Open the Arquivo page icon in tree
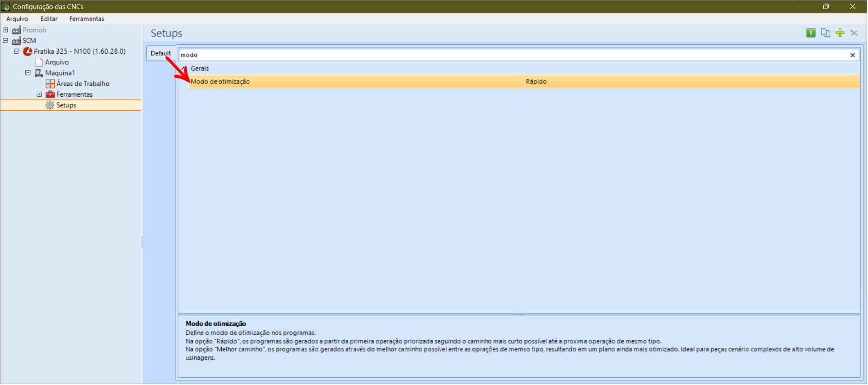The height and width of the screenshot is (385, 868). (39, 62)
